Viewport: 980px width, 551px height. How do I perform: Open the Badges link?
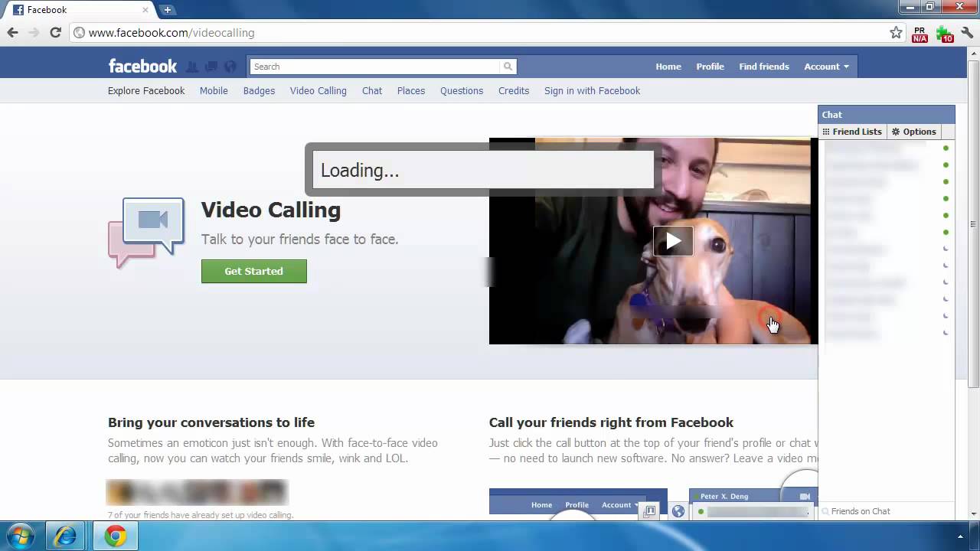point(259,90)
